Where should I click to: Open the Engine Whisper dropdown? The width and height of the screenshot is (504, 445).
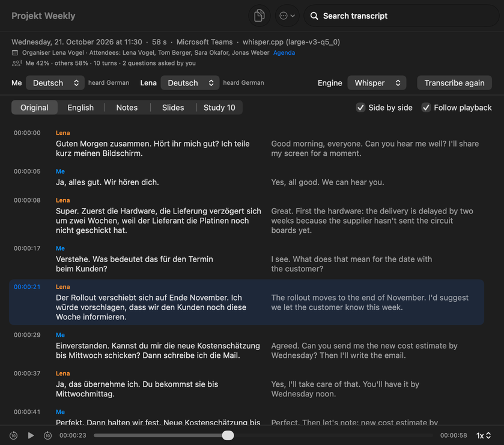[377, 83]
